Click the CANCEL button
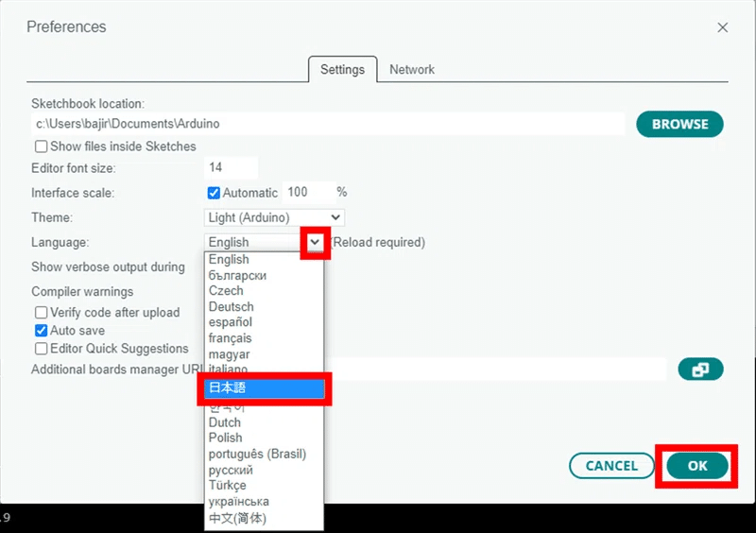756x533 pixels. pos(611,466)
